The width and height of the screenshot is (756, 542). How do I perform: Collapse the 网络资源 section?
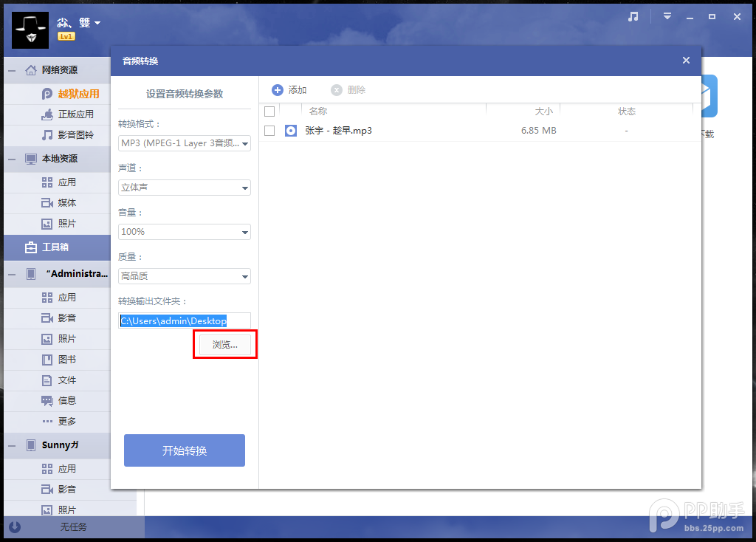12,70
